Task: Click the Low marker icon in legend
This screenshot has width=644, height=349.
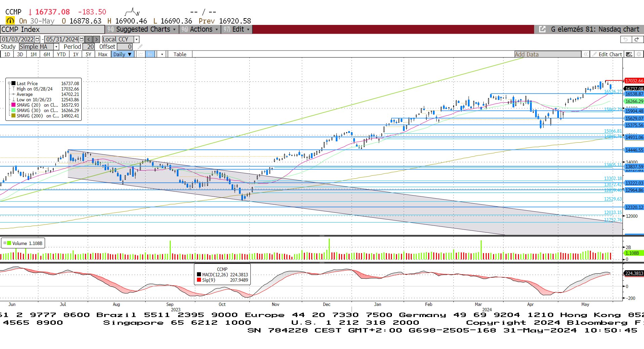Action: 13,100
